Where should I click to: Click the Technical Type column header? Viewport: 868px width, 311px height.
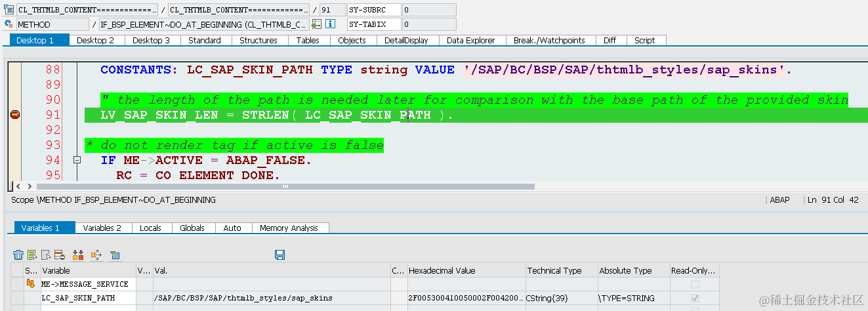coord(560,270)
